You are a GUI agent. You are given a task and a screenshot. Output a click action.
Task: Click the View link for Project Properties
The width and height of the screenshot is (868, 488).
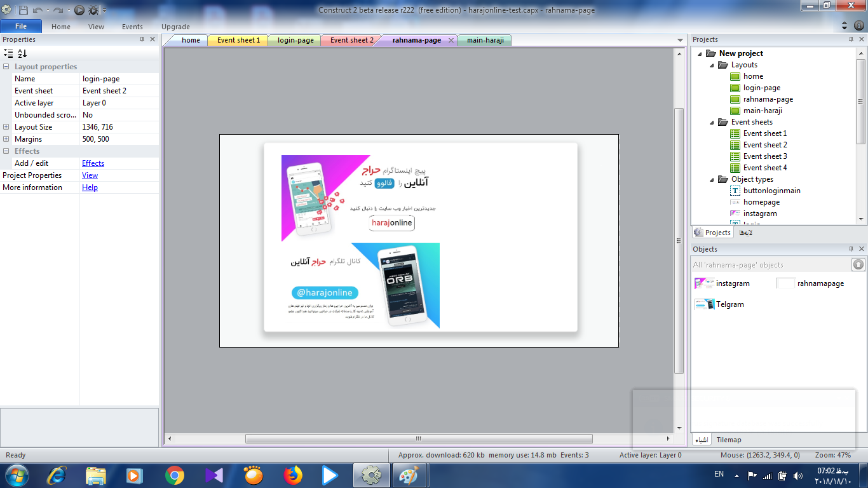pos(90,175)
